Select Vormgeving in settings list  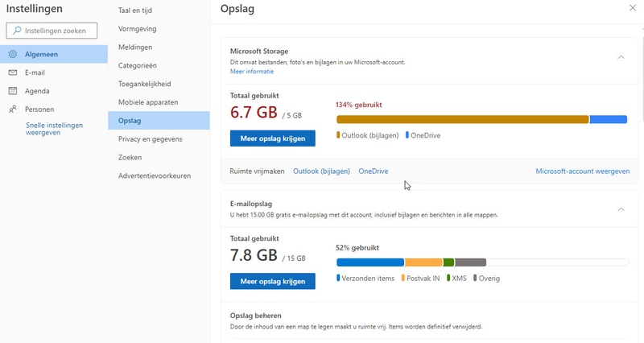click(x=137, y=29)
